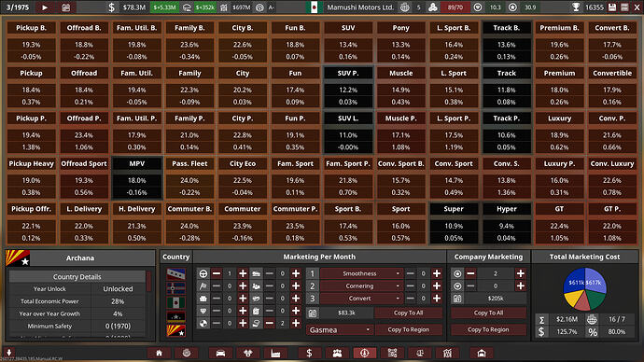Click the trophy icon beside 16355
Screen dimensions: 644x362
point(576,7)
